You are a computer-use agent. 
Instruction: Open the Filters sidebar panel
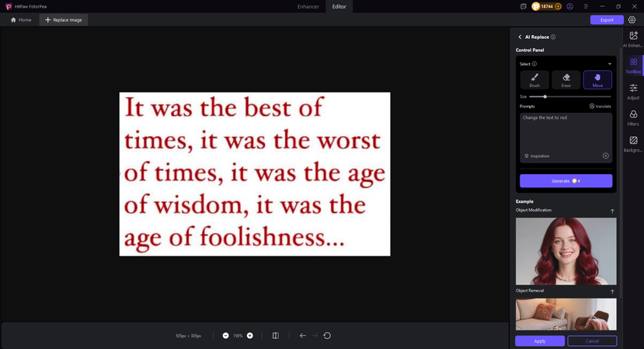point(633,117)
